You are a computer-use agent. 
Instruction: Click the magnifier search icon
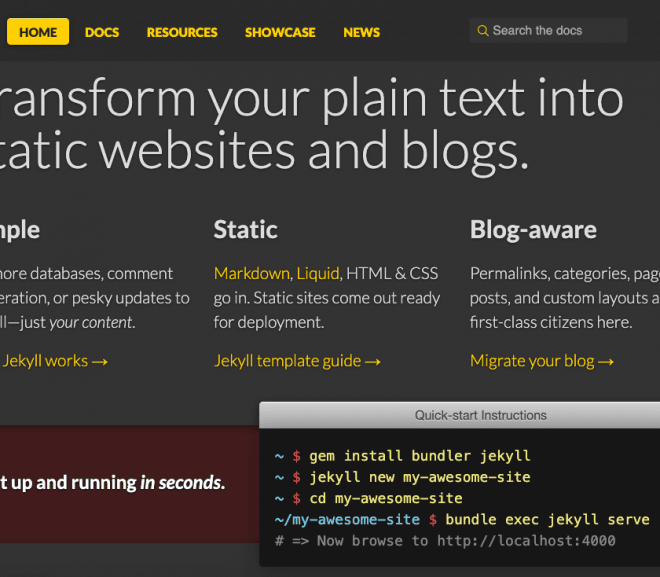[483, 31]
